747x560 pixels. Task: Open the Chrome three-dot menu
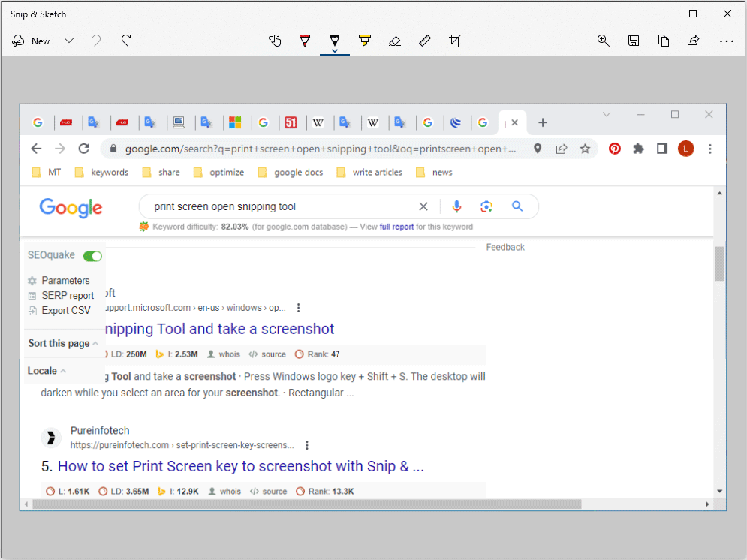pos(710,149)
